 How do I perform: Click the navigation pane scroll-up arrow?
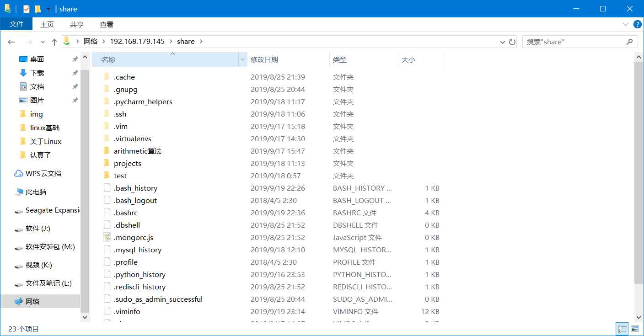85,58
